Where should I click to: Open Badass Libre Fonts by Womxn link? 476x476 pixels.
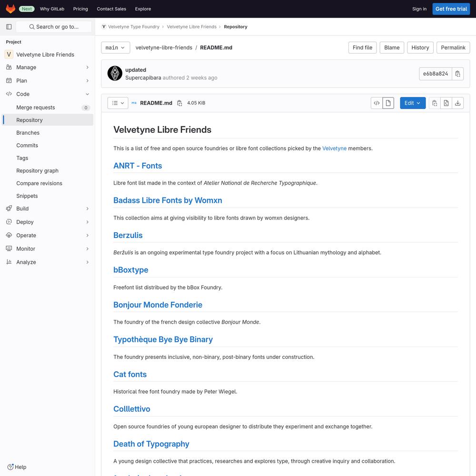(168, 200)
